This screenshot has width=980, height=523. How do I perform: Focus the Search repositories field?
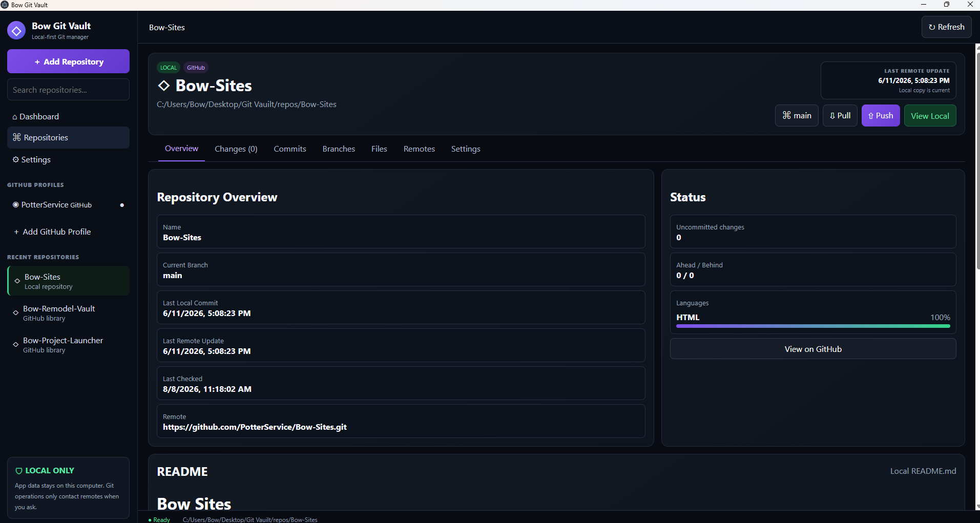[68, 90]
